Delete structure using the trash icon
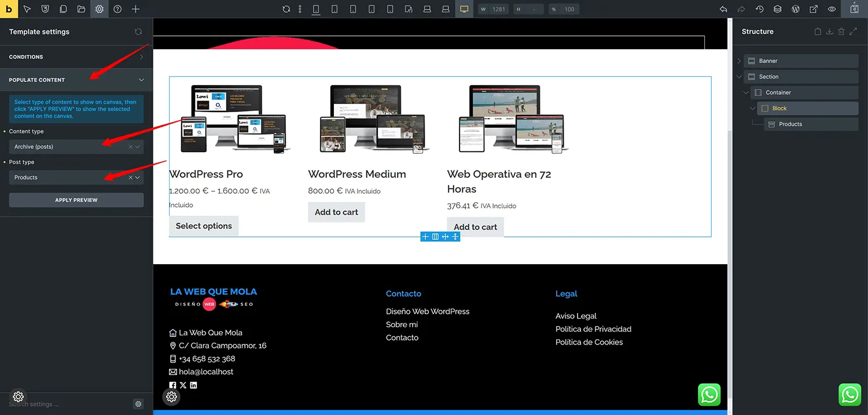The image size is (868, 415). pos(841,32)
